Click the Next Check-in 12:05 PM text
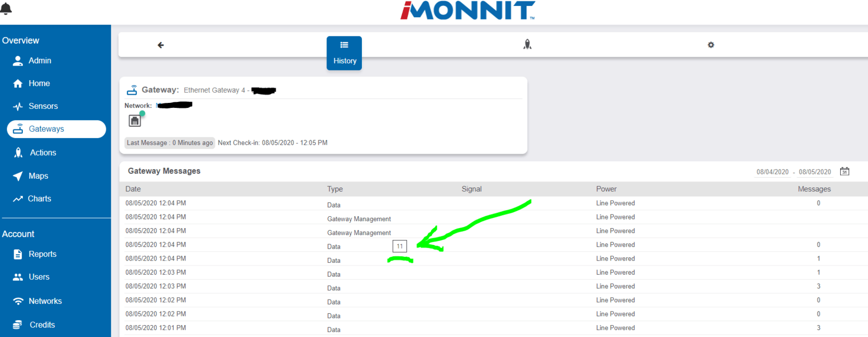 tap(272, 143)
